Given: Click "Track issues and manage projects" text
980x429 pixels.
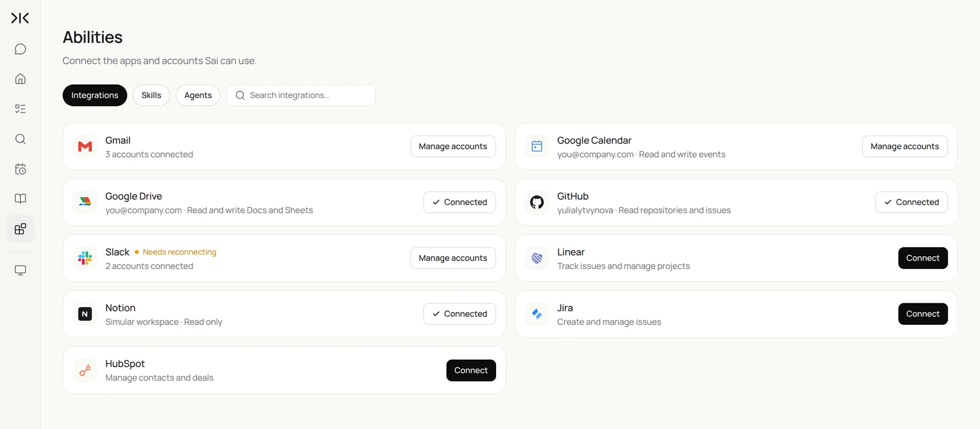Looking at the screenshot, I should [x=624, y=266].
